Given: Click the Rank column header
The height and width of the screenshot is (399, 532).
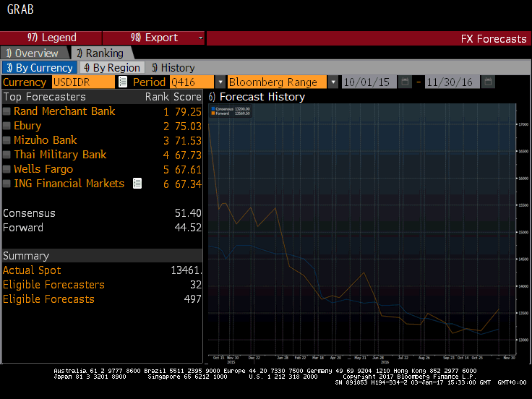Looking at the screenshot, I should pos(157,97).
